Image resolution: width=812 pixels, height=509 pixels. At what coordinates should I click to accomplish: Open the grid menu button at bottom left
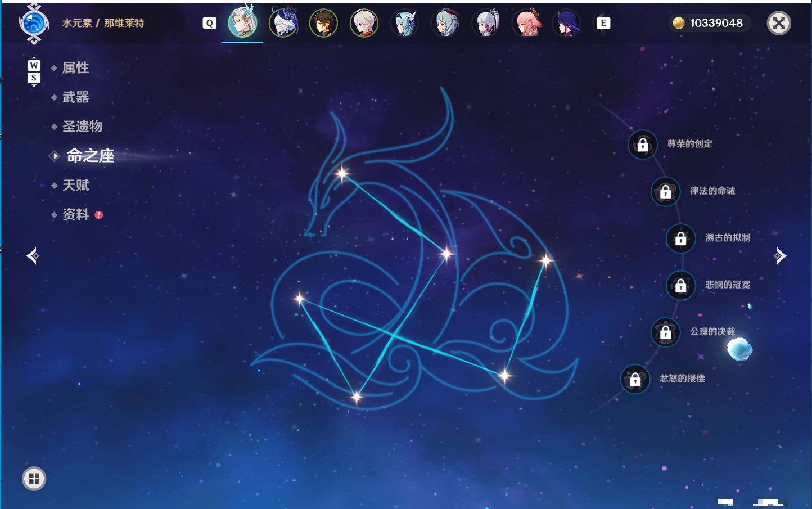[34, 479]
